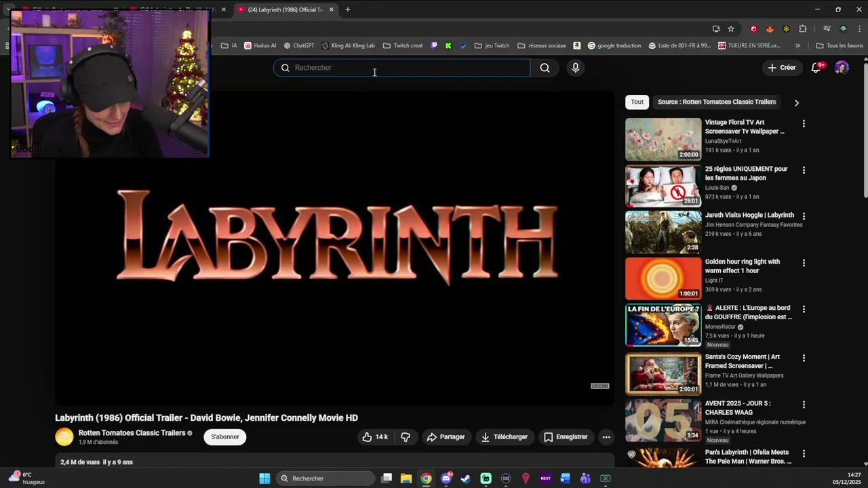Open Rotten Tomatoes Classic Trailers channel name
Screen dimensions: 868x488
point(132,433)
